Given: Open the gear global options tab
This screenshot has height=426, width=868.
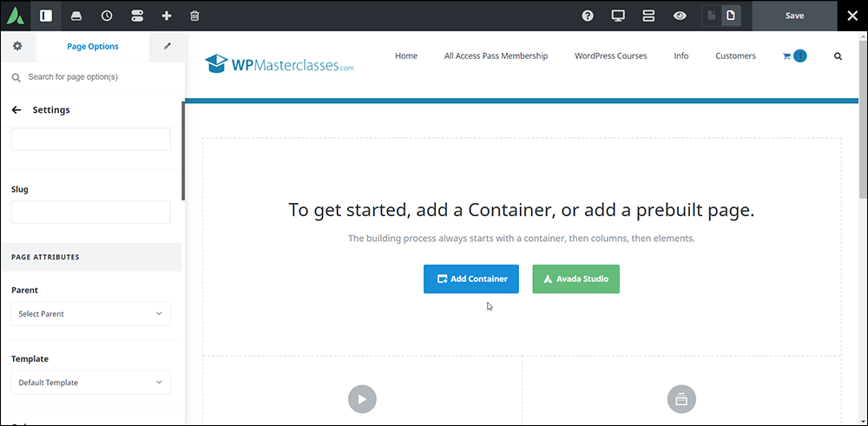Looking at the screenshot, I should click(x=17, y=47).
